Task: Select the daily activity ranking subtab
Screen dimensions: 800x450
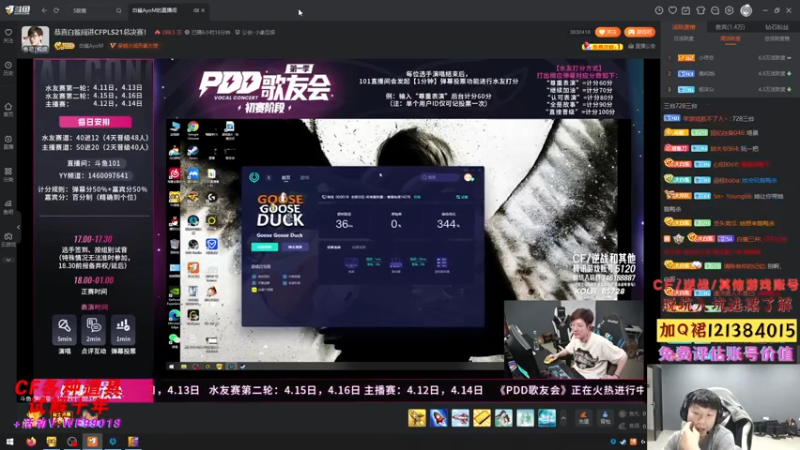Action: click(683, 39)
